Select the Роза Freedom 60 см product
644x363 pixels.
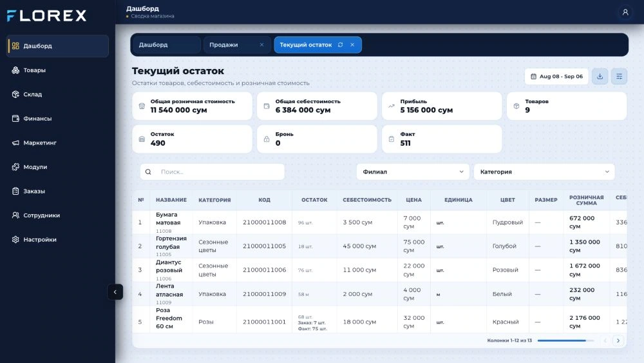(169, 319)
